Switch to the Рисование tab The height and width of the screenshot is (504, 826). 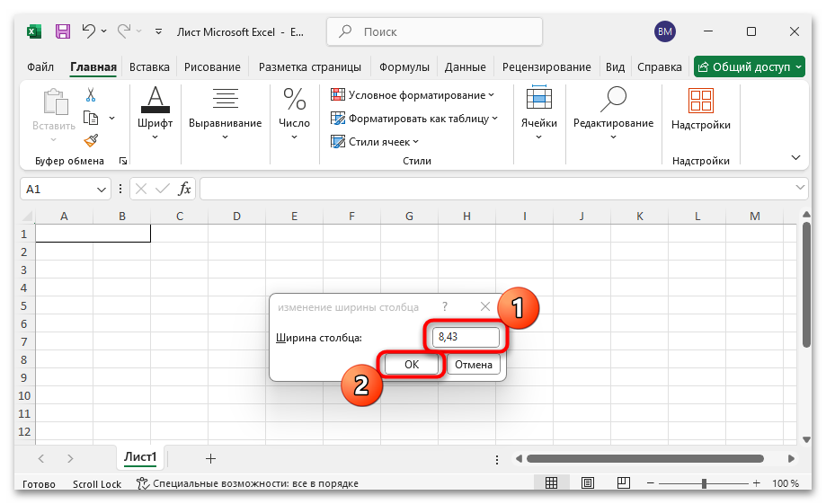click(212, 66)
